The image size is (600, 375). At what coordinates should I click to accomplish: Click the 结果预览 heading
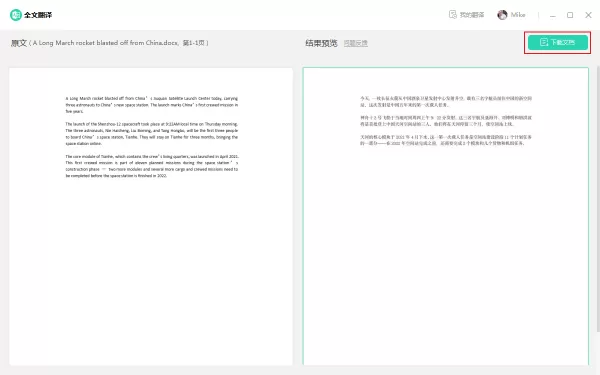(321, 43)
